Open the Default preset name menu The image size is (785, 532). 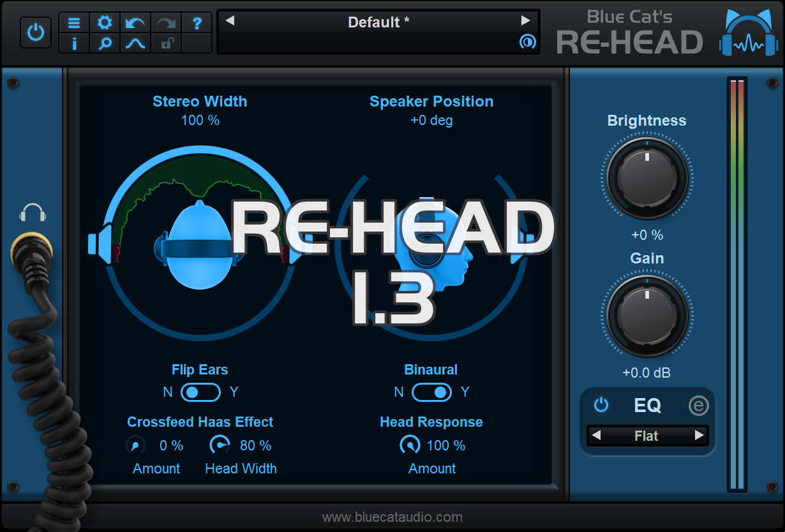378,22
